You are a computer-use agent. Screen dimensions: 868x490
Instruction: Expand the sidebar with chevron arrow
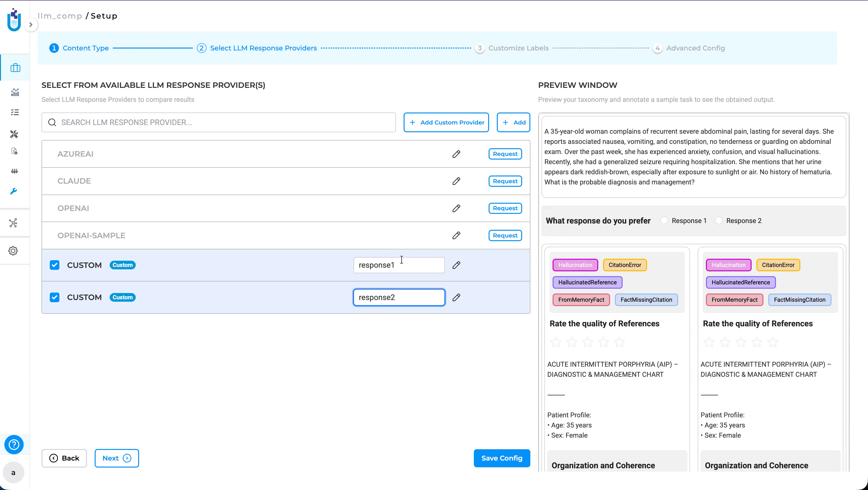click(31, 25)
